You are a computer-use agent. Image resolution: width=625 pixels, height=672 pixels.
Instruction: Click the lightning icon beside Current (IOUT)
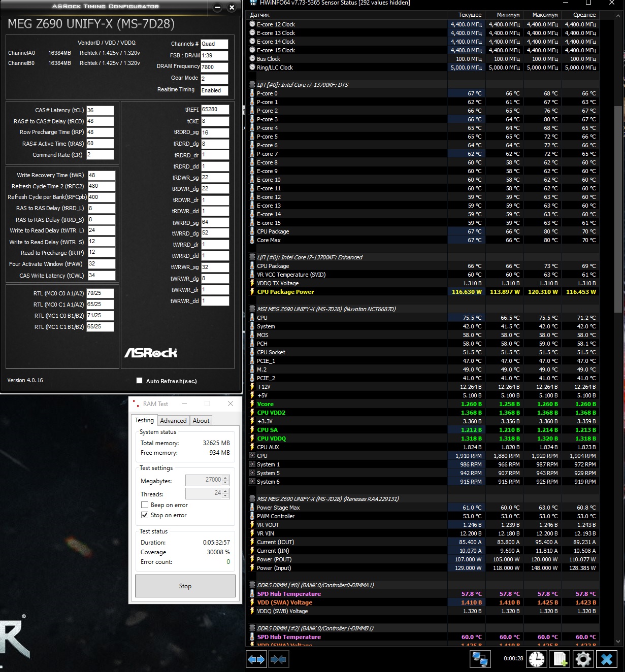[x=252, y=542]
